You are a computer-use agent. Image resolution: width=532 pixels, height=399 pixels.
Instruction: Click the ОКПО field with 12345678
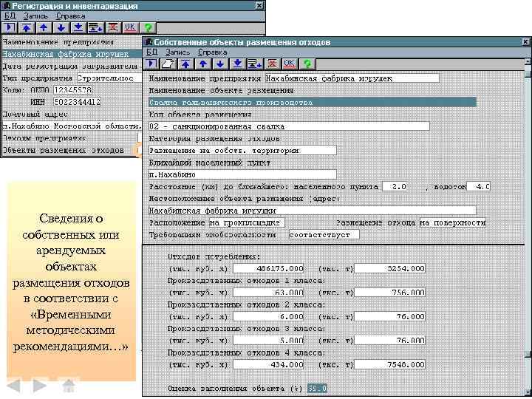click(72, 90)
